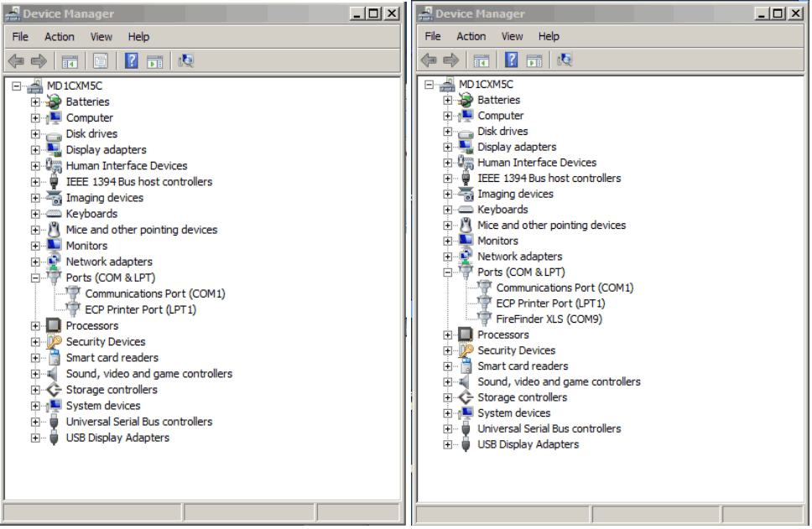Select USB Display Adapters label in left window
812x529 pixels.
coord(117,438)
